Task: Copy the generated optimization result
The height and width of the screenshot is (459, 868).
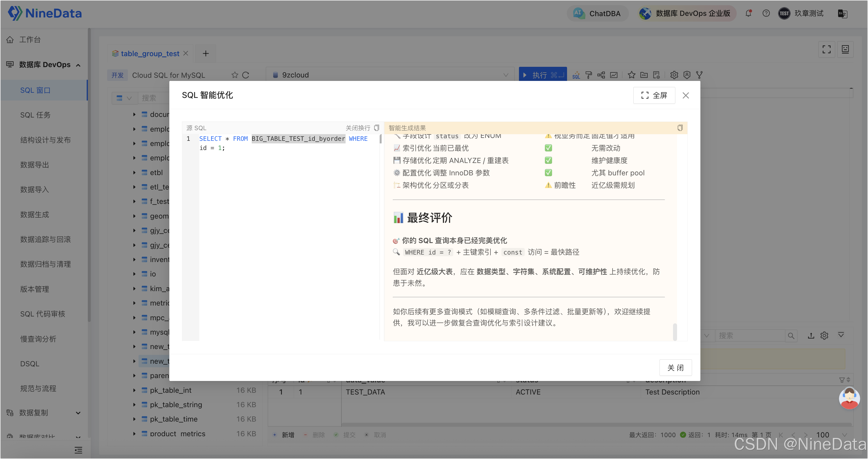Action: point(680,128)
